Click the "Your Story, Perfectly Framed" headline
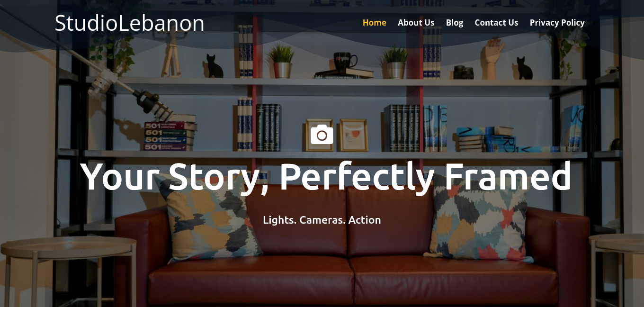The height and width of the screenshot is (317, 644). tap(326, 177)
